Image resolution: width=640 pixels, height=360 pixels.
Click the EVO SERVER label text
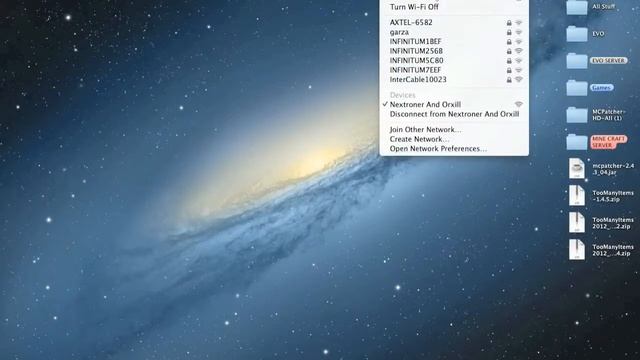click(609, 60)
